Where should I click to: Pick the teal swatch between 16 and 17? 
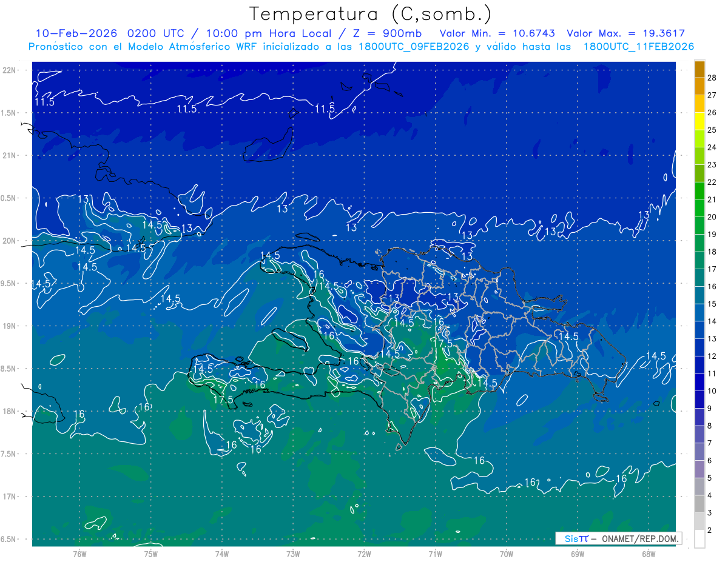699,278
